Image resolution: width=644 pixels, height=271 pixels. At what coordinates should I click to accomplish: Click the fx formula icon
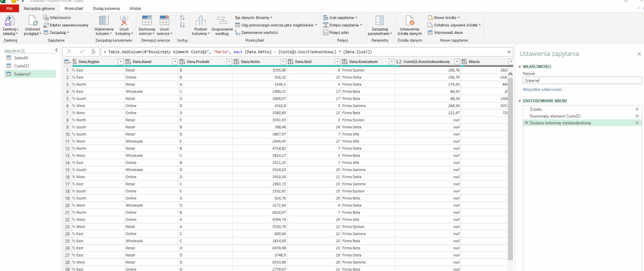tap(93, 52)
